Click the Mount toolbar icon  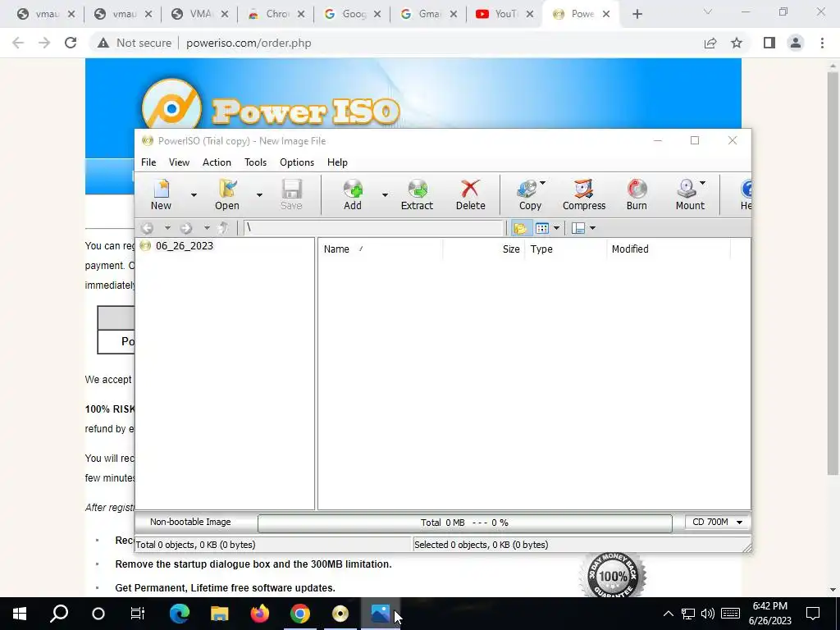point(688,194)
